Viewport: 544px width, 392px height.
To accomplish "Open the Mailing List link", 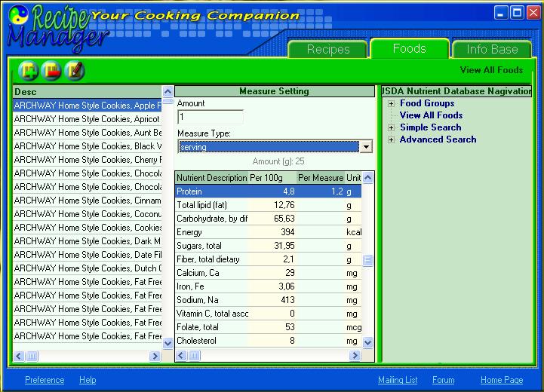I will tap(398, 380).
